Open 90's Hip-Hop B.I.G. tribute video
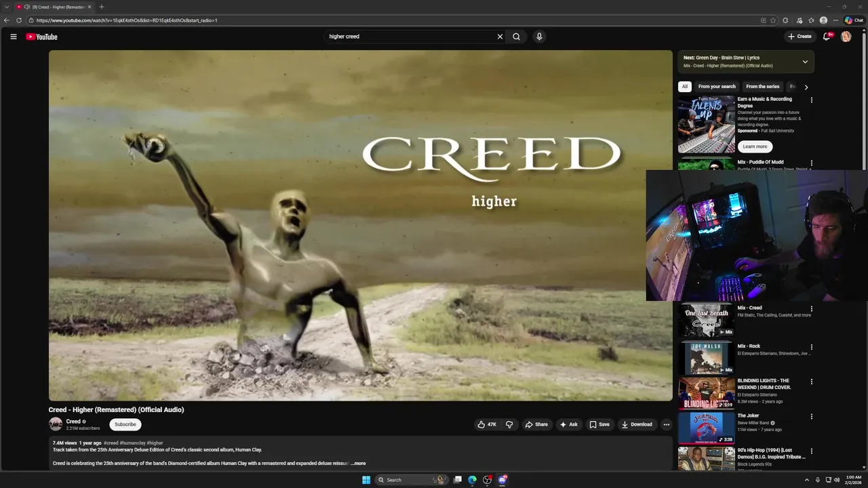Image resolution: width=868 pixels, height=488 pixels. pos(772,453)
